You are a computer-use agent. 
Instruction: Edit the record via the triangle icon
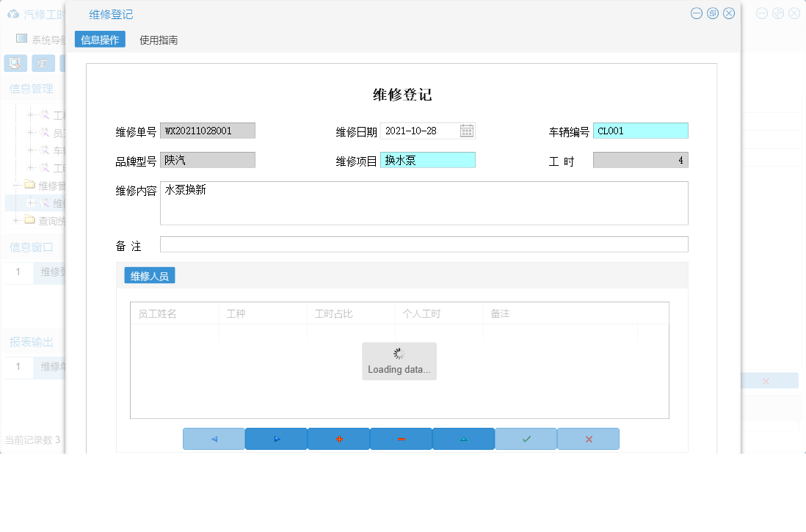(463, 438)
